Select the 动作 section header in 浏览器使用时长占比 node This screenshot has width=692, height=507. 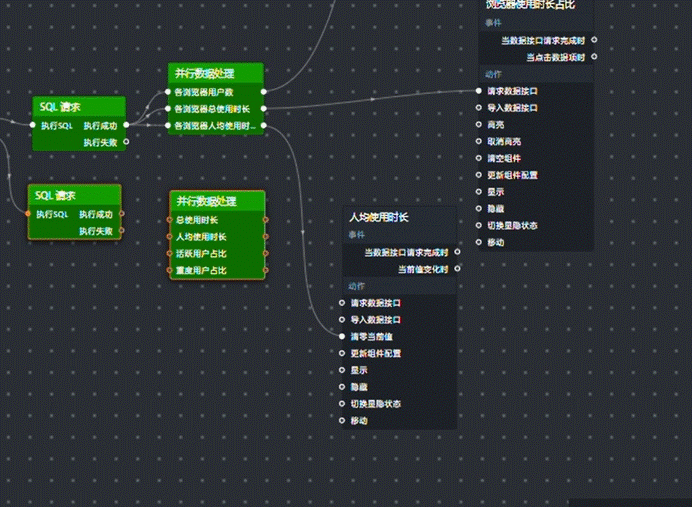point(493,74)
